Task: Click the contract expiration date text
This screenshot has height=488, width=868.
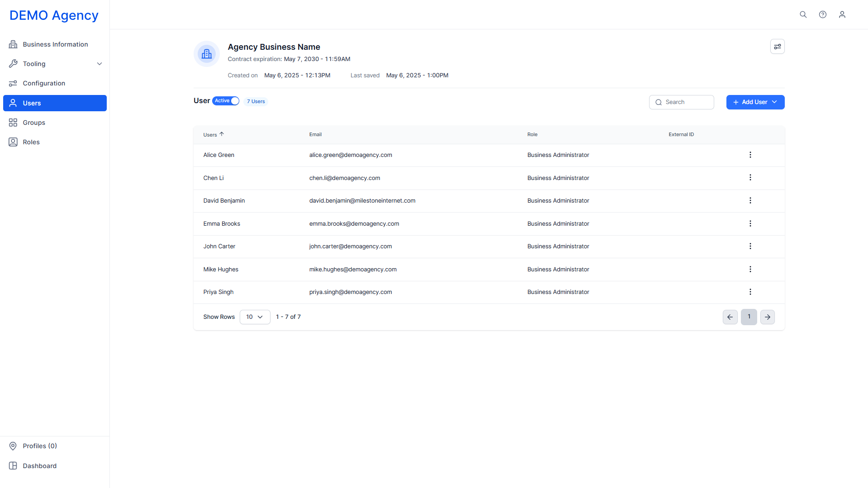Action: (317, 59)
